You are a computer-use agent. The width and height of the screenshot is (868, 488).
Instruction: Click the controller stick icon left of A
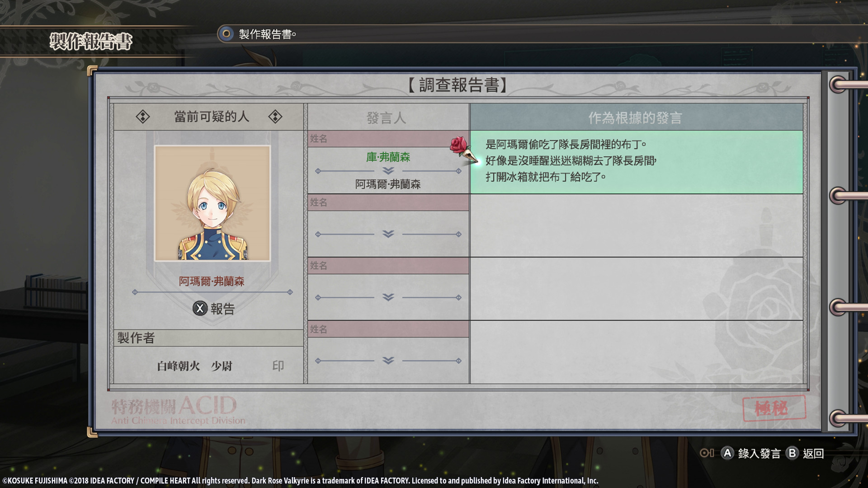click(707, 453)
